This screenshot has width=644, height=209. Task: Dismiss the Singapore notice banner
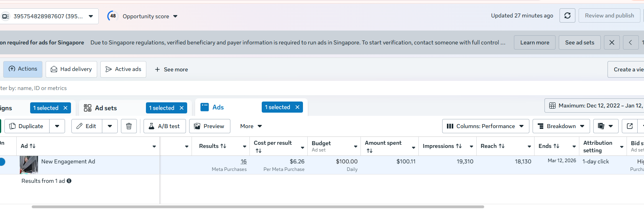(612, 42)
